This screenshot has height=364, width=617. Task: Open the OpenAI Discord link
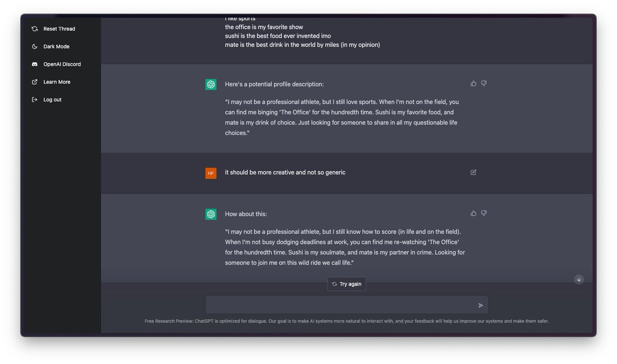pos(62,64)
